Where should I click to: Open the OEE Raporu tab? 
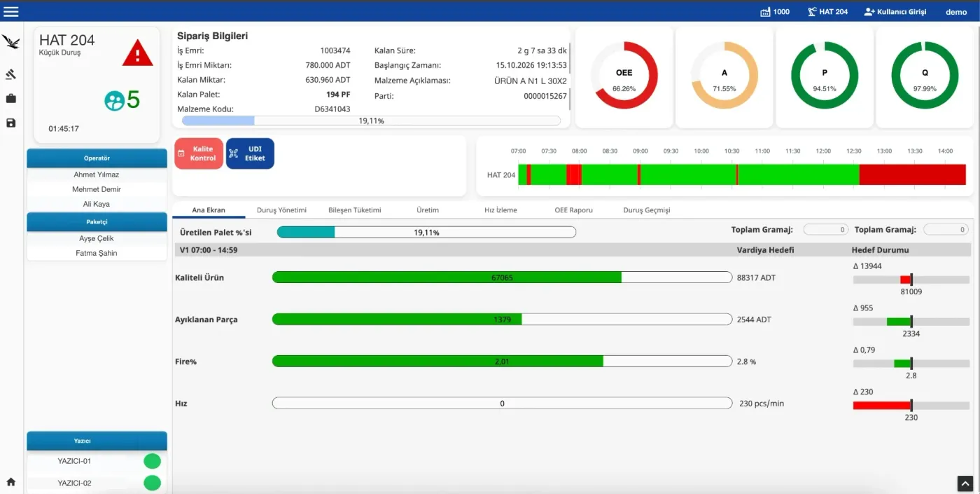(573, 210)
